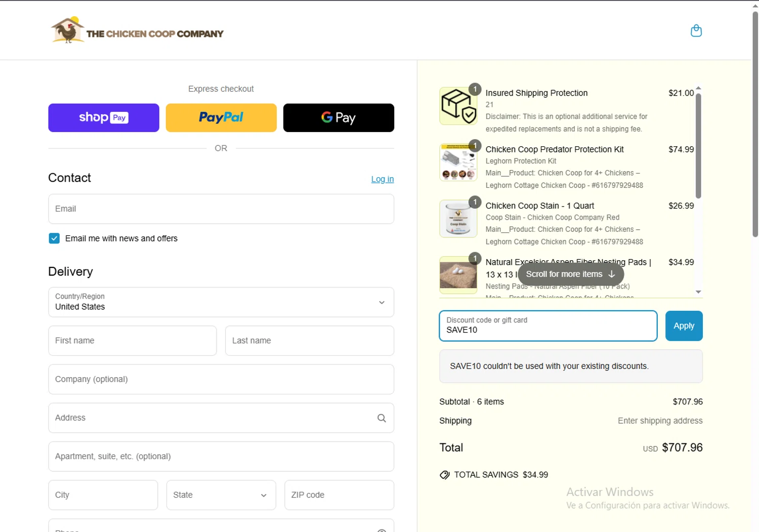Click the $74.99 price
The image size is (759, 532).
(681, 149)
